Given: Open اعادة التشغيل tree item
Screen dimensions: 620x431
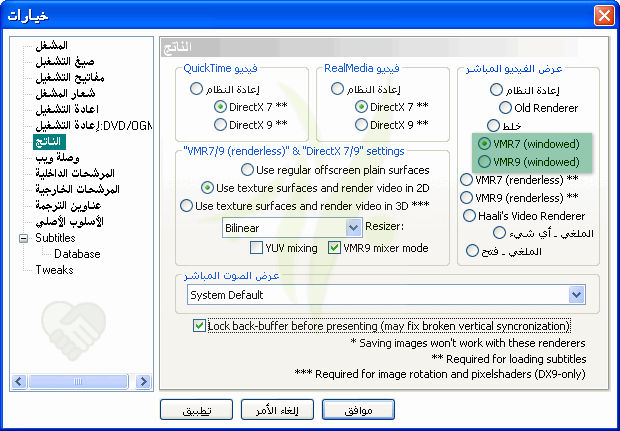Looking at the screenshot, I should coord(67,109).
